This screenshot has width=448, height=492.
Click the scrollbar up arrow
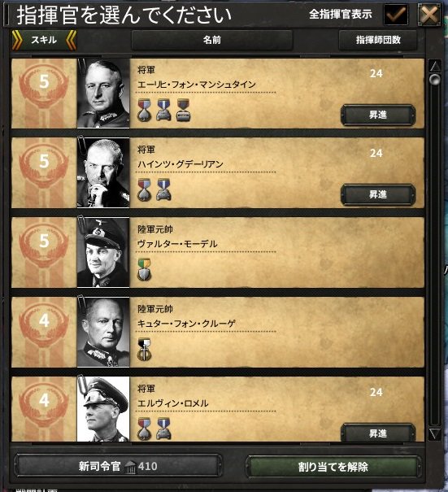435,66
